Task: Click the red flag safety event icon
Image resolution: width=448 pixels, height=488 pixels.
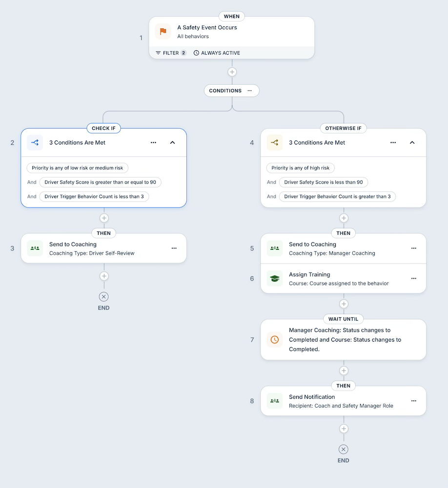Action: coord(163,31)
